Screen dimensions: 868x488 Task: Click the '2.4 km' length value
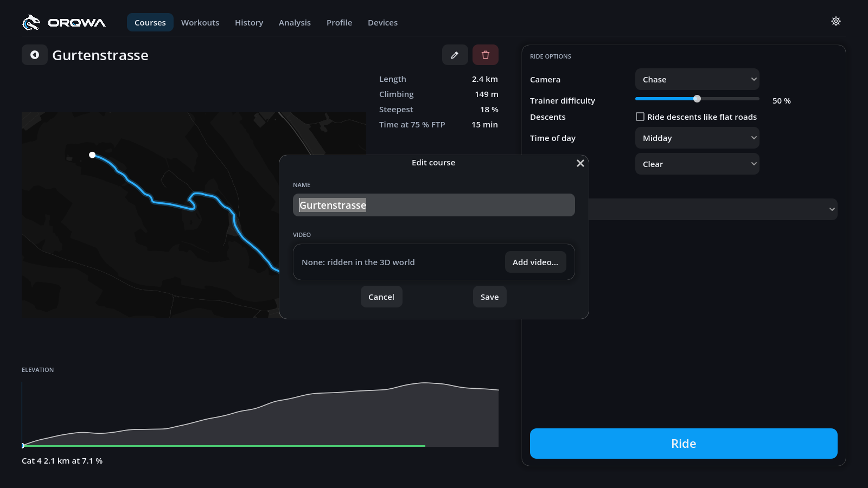[485, 79]
